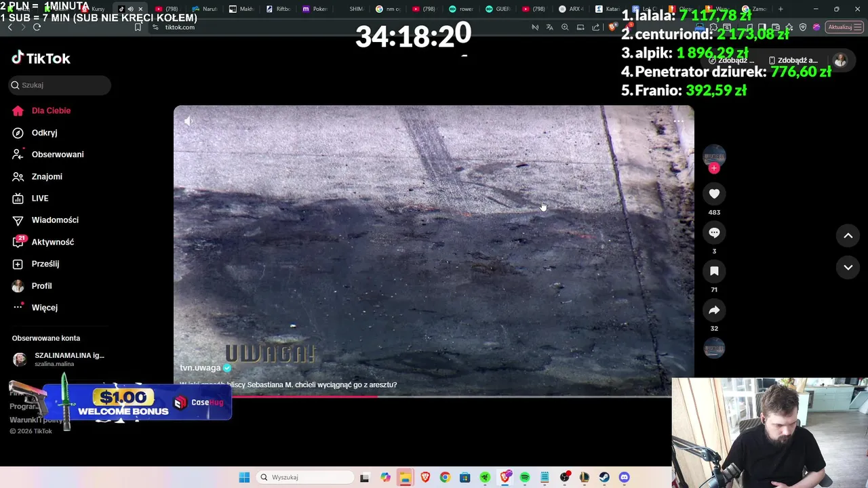The height and width of the screenshot is (488, 868).
Task: Like the video with heart icon
Action: point(714,194)
